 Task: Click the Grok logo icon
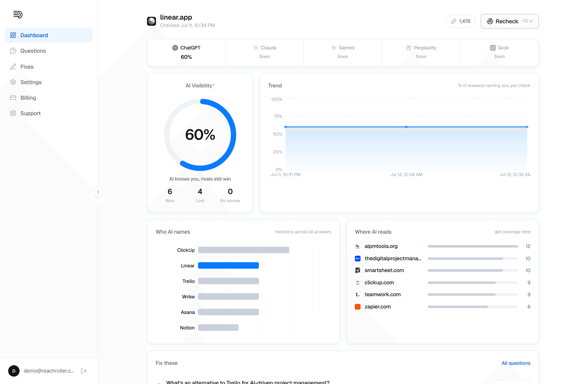(493, 48)
